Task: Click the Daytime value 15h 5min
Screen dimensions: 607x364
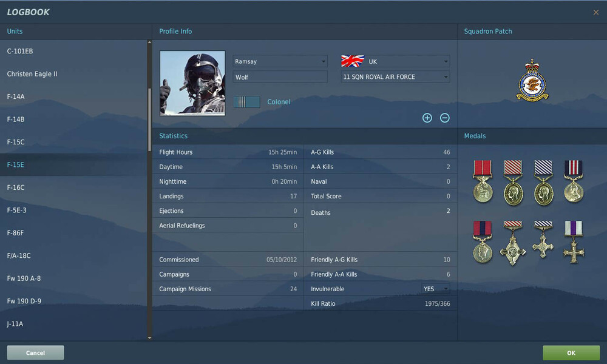Action: 284,167
